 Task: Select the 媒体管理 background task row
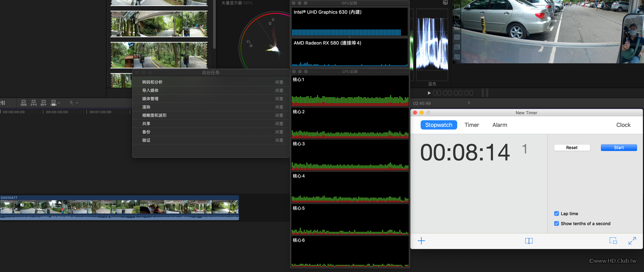(211, 99)
